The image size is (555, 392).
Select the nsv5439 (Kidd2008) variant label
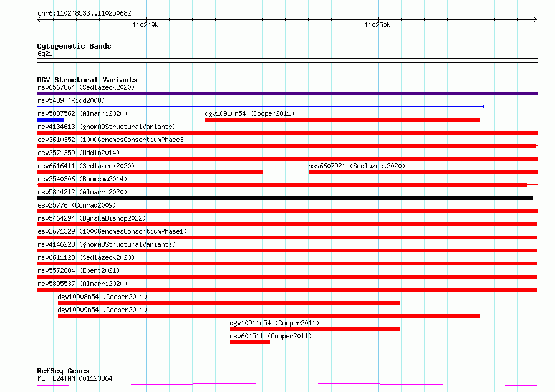click(x=71, y=100)
